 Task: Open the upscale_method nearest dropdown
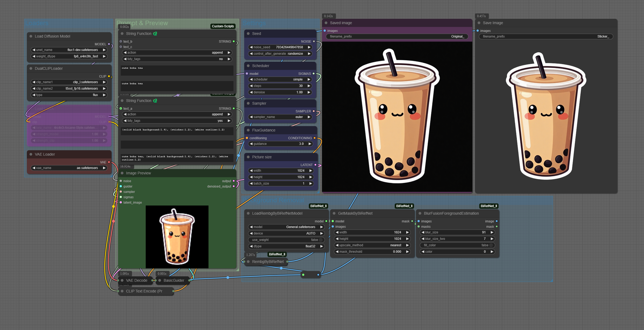[372, 245]
